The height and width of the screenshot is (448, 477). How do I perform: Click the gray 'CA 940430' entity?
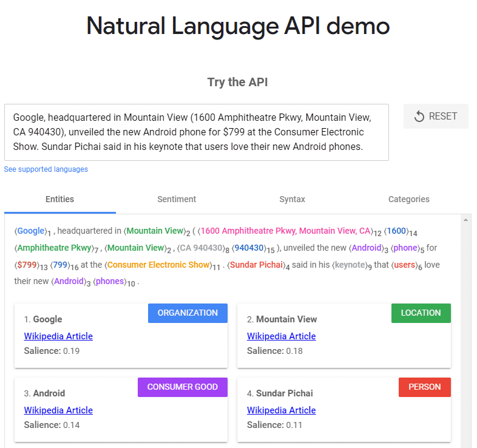201,248
